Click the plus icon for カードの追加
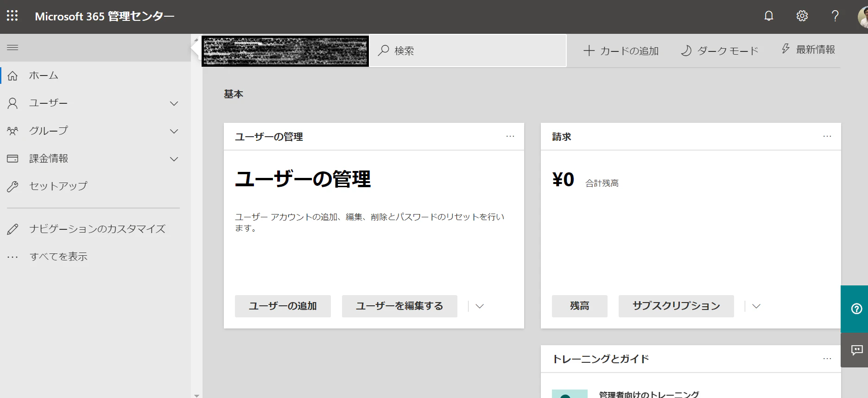The image size is (868, 398). click(x=589, y=51)
